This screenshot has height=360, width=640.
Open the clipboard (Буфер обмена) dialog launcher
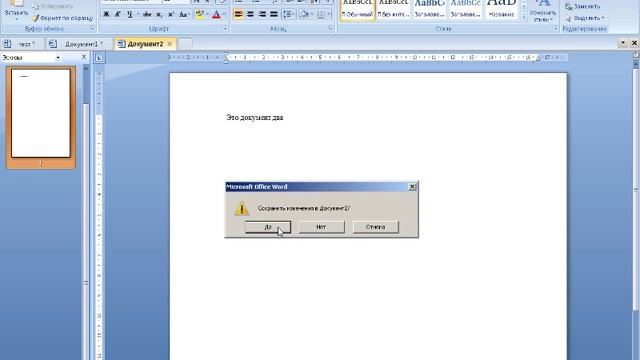(92, 29)
